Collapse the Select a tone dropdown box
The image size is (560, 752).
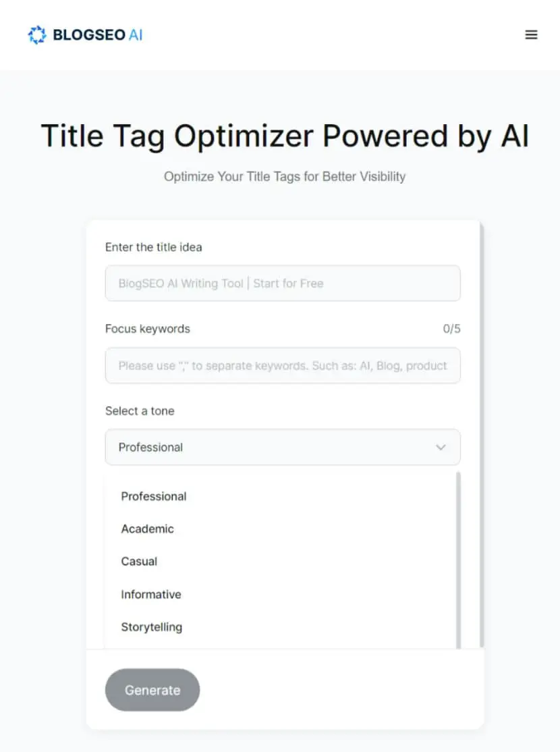(x=283, y=447)
